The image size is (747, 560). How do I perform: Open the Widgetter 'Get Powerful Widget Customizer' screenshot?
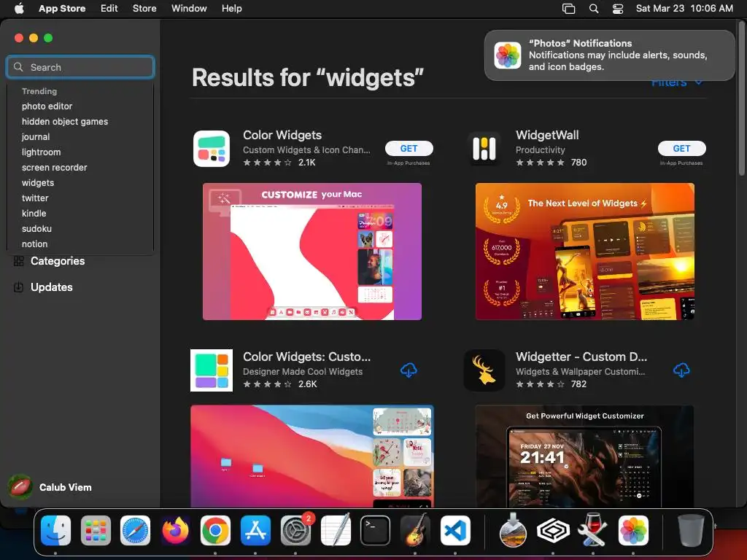pyautogui.click(x=585, y=456)
